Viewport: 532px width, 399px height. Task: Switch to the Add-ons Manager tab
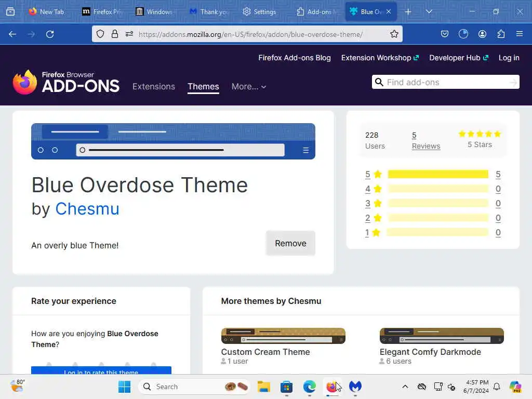click(x=315, y=11)
